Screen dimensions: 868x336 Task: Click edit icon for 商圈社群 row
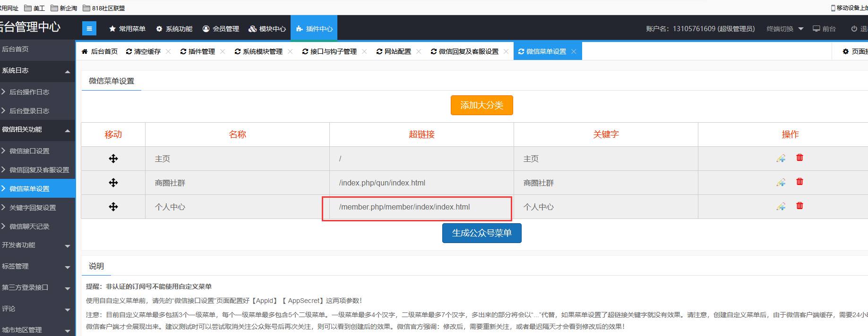coord(781,182)
